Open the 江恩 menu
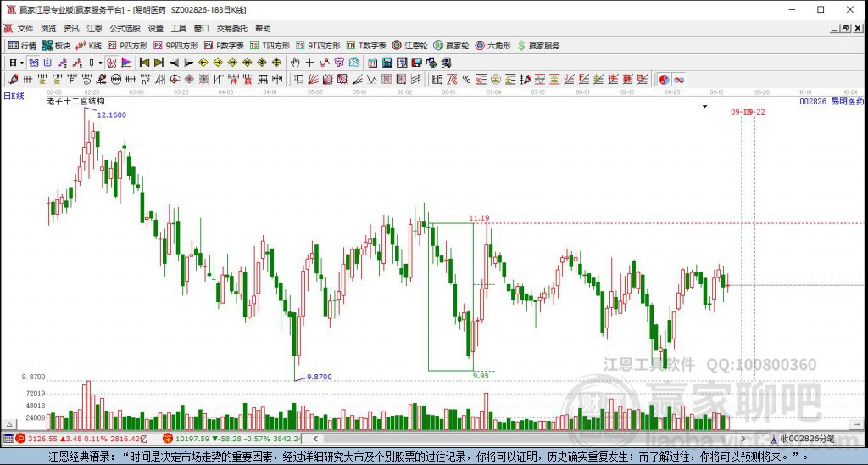Screen dimensions: 868x465 tap(94, 28)
